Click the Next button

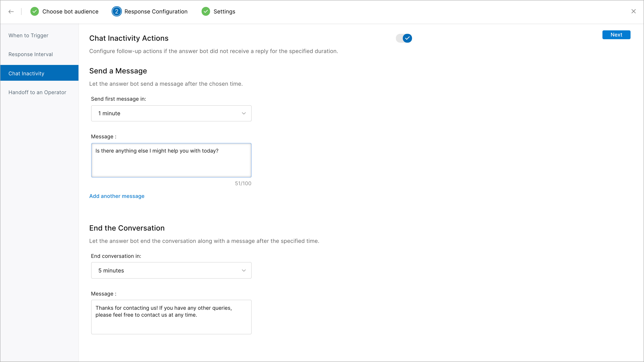point(616,35)
